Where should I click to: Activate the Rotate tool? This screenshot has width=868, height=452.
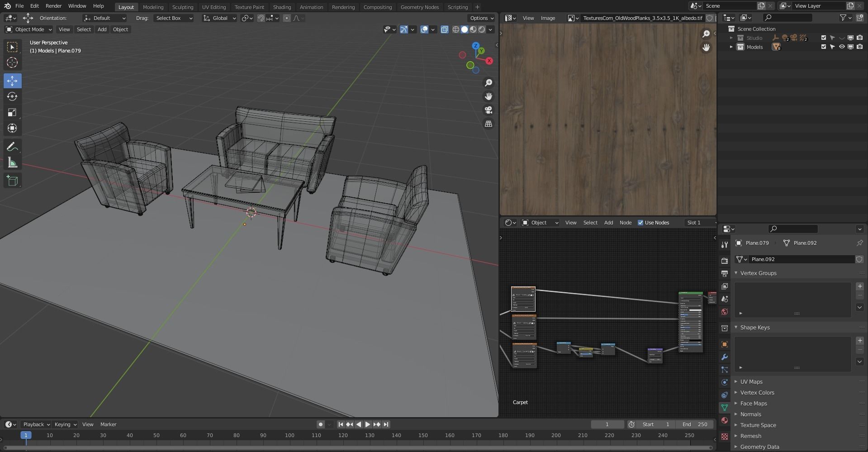(12, 97)
